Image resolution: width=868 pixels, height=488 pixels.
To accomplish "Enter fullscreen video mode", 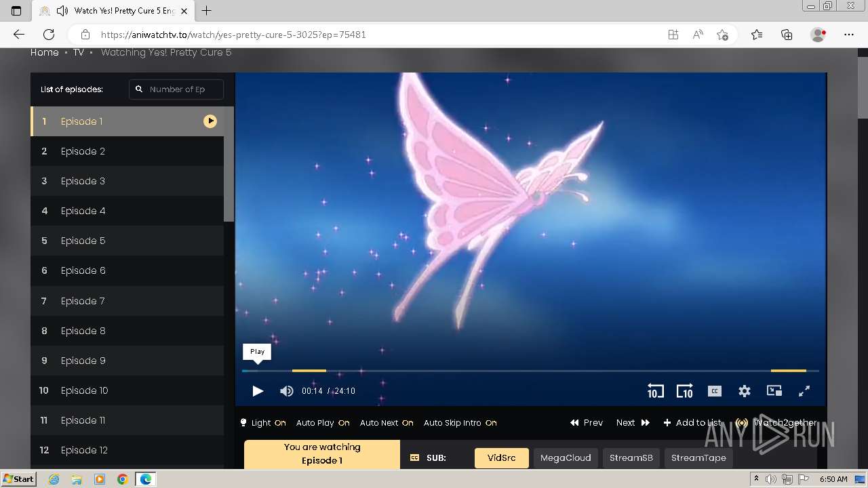I will [x=804, y=391].
